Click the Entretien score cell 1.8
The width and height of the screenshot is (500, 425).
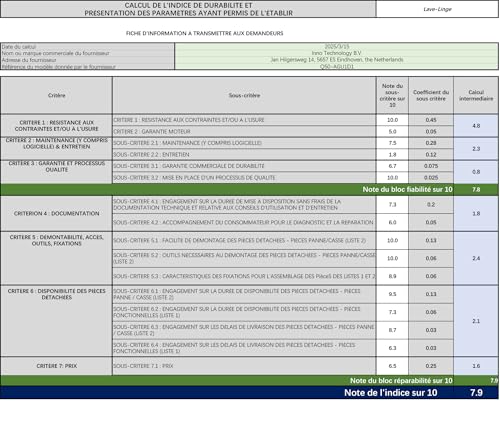[392, 154]
